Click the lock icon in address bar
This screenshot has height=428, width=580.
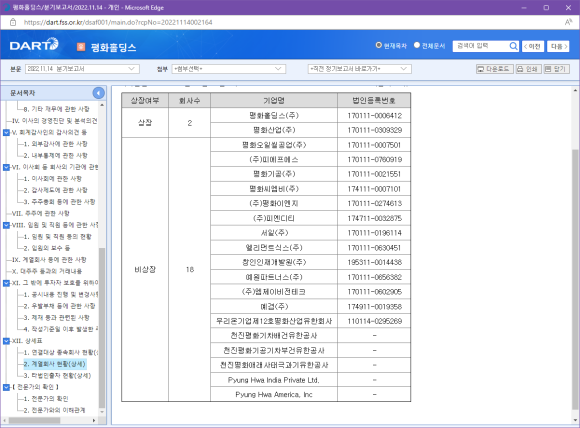tap(13, 22)
